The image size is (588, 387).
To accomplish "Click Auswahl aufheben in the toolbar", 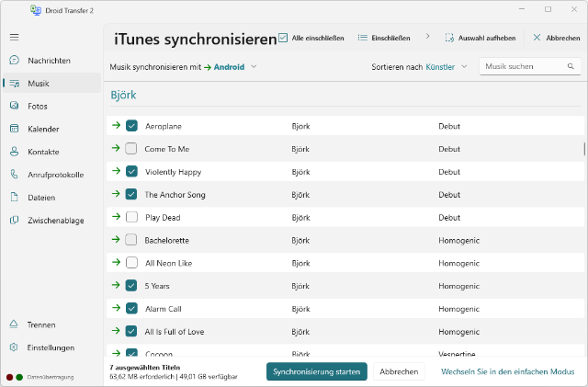I will (x=481, y=38).
